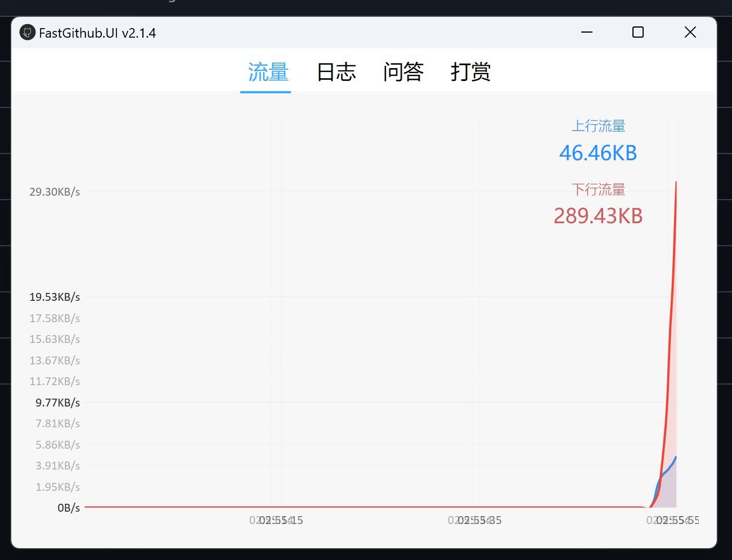Click the 02:55:55 timestamp label
This screenshot has width=732, height=560.
click(673, 520)
